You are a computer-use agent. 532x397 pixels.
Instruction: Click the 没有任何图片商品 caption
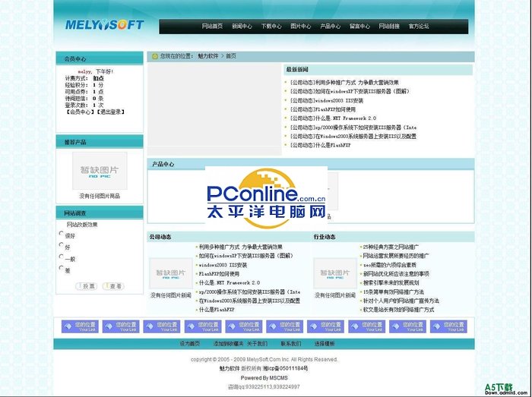(100, 196)
